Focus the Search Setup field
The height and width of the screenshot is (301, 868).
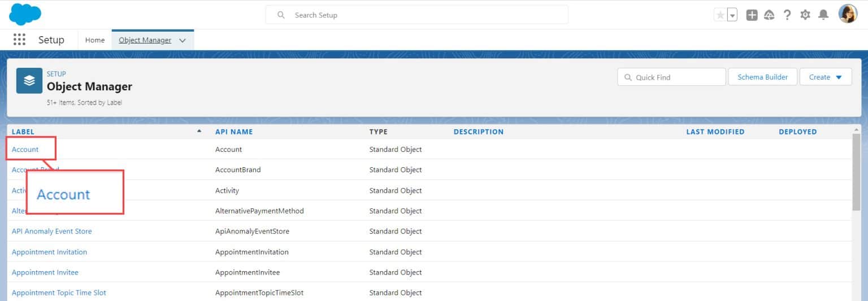[x=416, y=15]
